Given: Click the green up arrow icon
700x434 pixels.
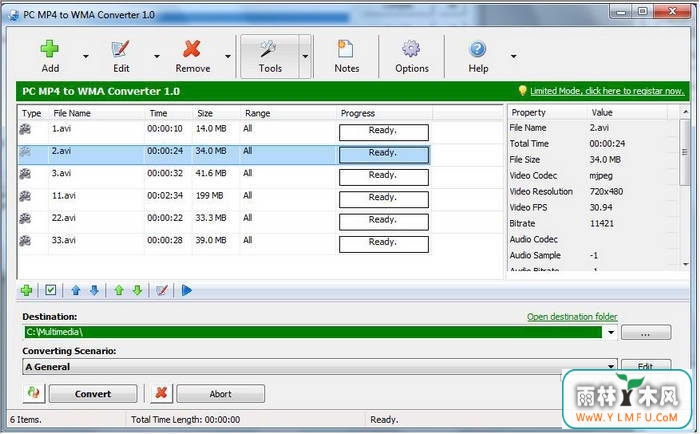Looking at the screenshot, I should pos(119,291).
